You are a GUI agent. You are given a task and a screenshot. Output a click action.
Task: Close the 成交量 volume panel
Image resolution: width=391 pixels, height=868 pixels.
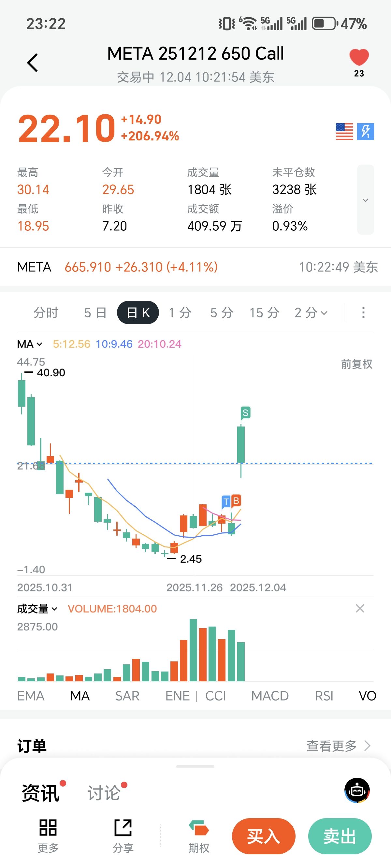coord(360,609)
